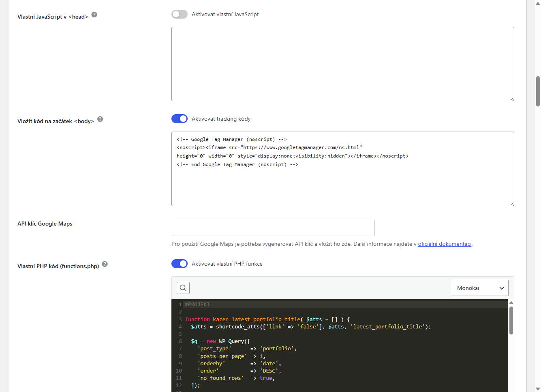The width and height of the screenshot is (541, 392).
Task: Click line number 12 in editor gutter
Action: [x=179, y=386]
